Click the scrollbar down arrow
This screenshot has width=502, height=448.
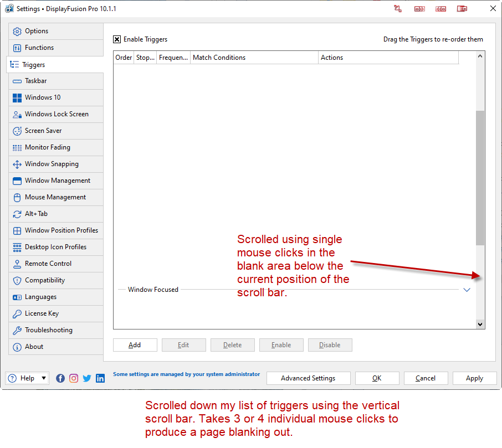pos(480,325)
